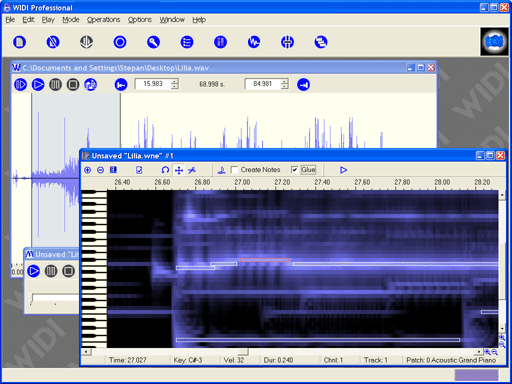Image resolution: width=512 pixels, height=384 pixels.
Task: Click the WIDI logo at top right
Action: [494, 42]
